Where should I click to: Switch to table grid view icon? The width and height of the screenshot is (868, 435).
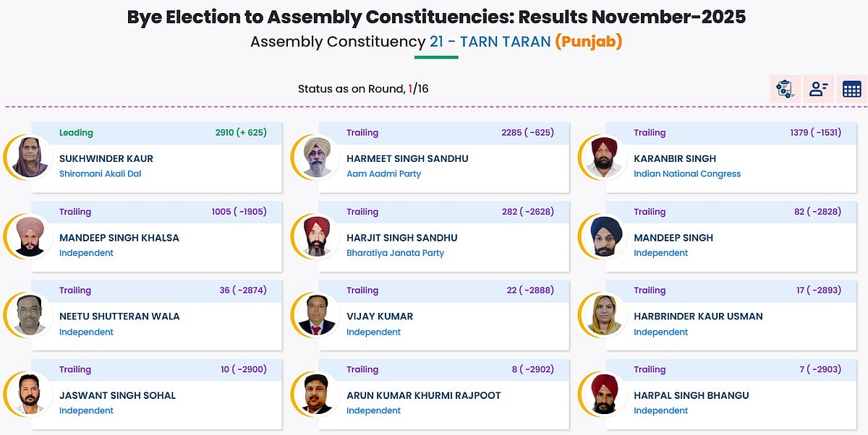tap(851, 89)
